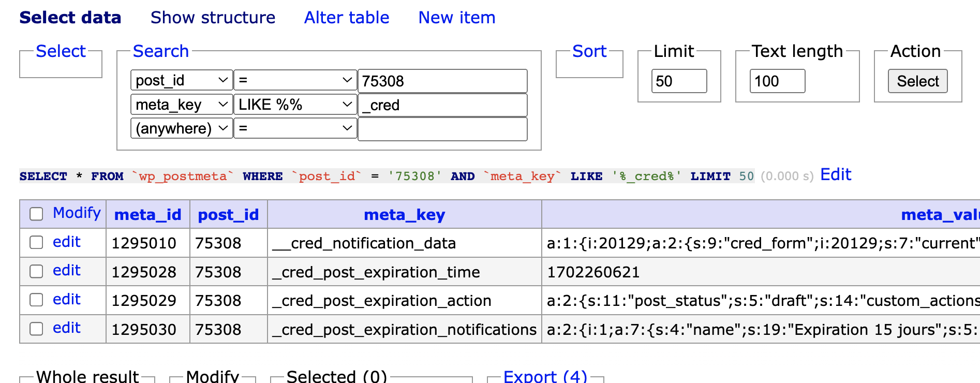Open the Show structure link

coord(213,18)
